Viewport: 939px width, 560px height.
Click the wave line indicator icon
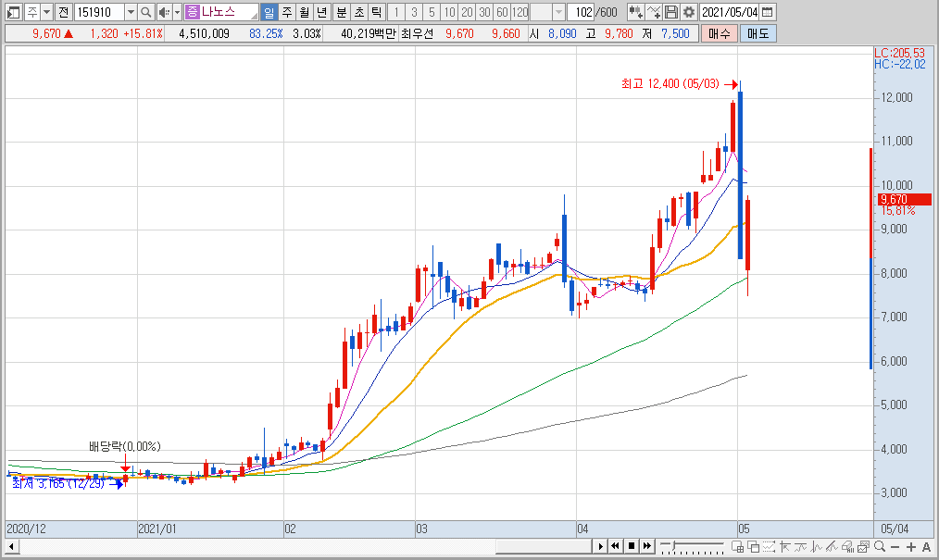click(800, 546)
